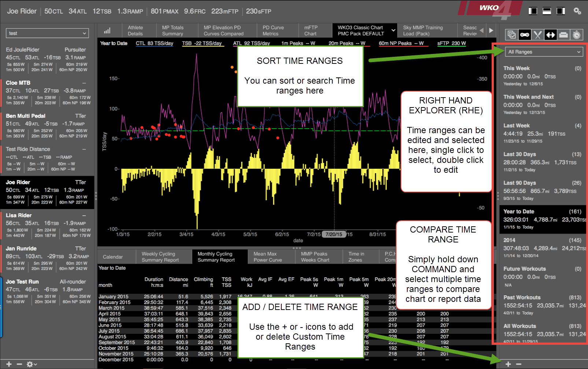Select the This Week time range
Viewport: 588px width, 369px height.
point(543,76)
